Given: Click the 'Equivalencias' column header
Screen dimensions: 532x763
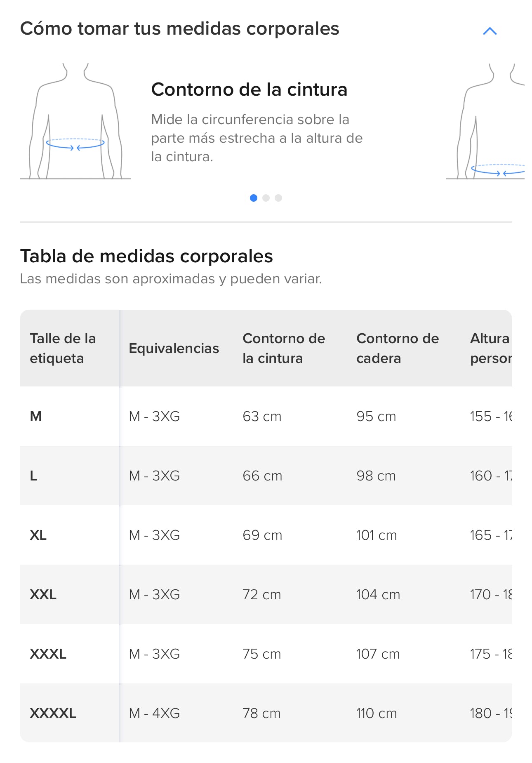Looking at the screenshot, I should pos(174,348).
